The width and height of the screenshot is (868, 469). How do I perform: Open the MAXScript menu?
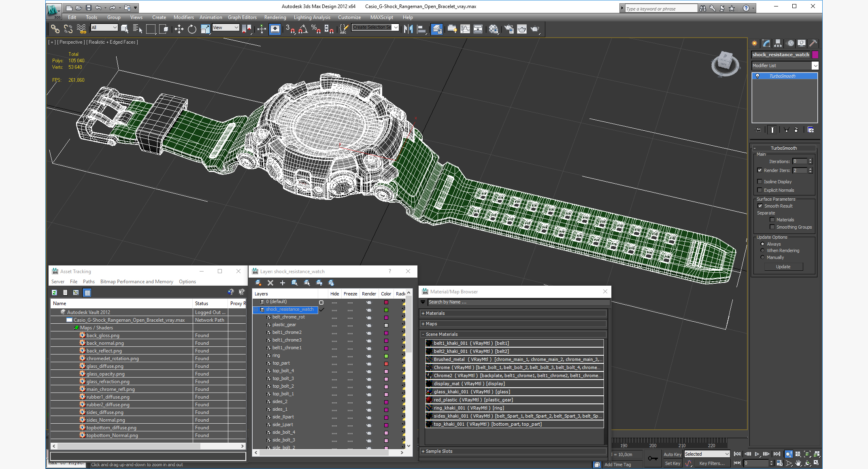pos(381,17)
